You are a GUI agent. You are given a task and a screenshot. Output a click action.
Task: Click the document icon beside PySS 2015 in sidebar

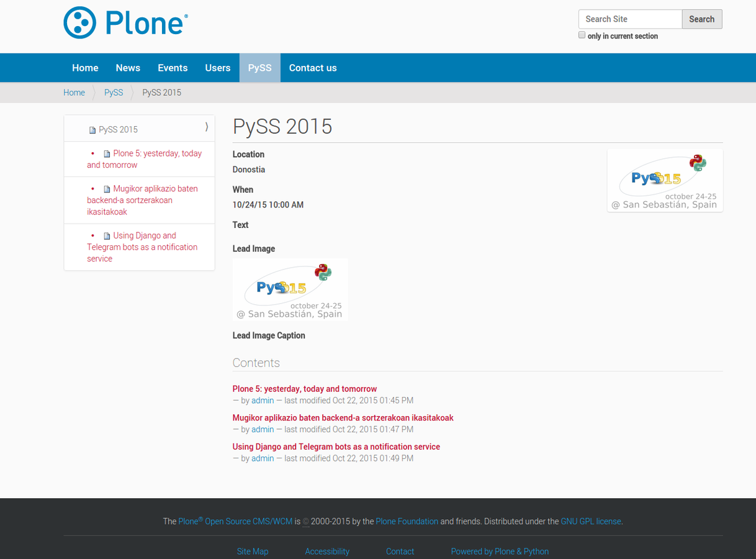point(93,130)
